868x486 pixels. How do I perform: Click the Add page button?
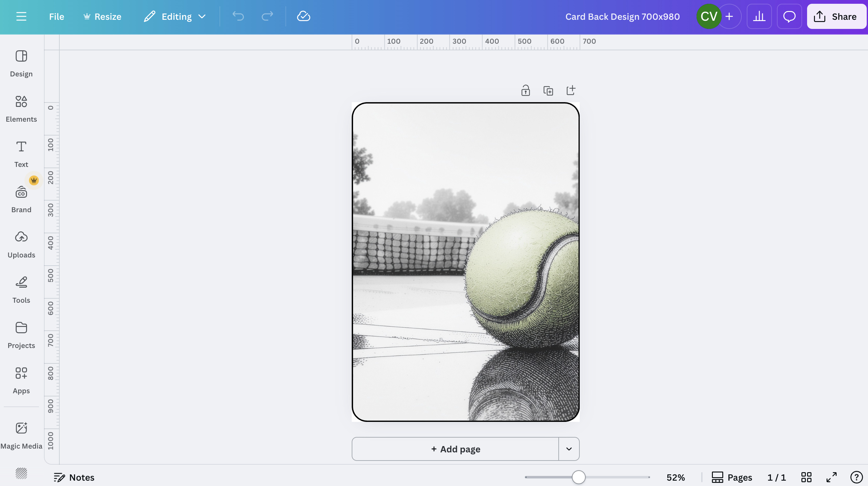(x=456, y=449)
